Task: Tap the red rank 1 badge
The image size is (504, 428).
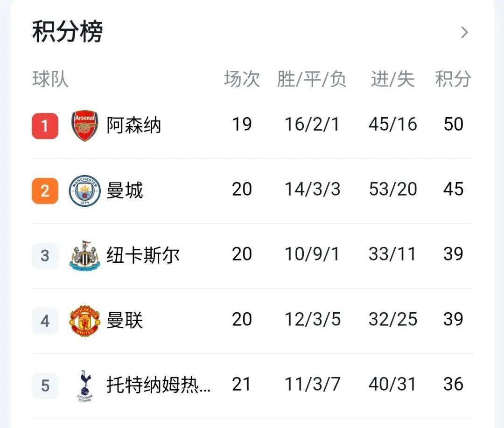Action: (x=45, y=126)
